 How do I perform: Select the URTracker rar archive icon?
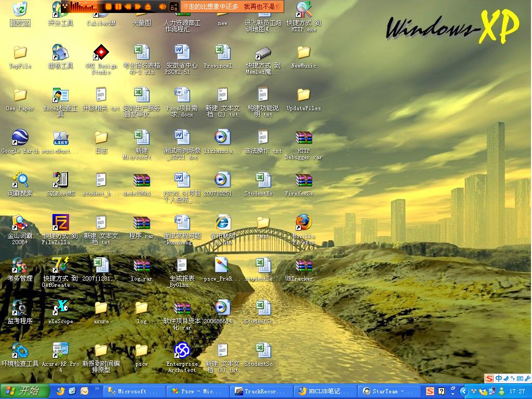tap(303, 266)
